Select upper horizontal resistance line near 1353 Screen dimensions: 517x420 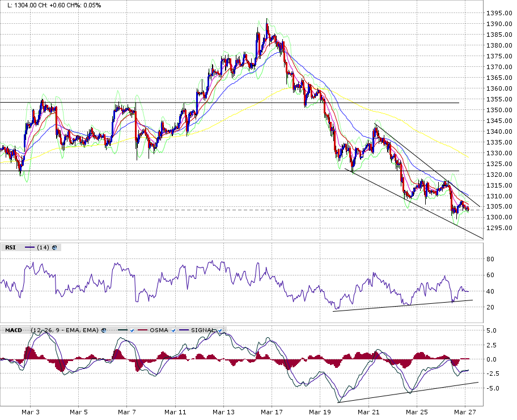point(230,103)
